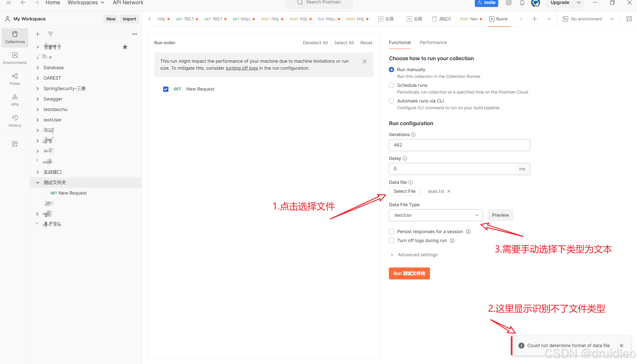Switch to the Performance tab

433,43
